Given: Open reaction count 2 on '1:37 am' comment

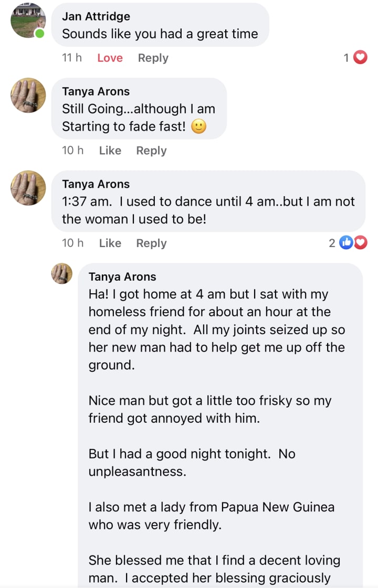Looking at the screenshot, I should 332,243.
